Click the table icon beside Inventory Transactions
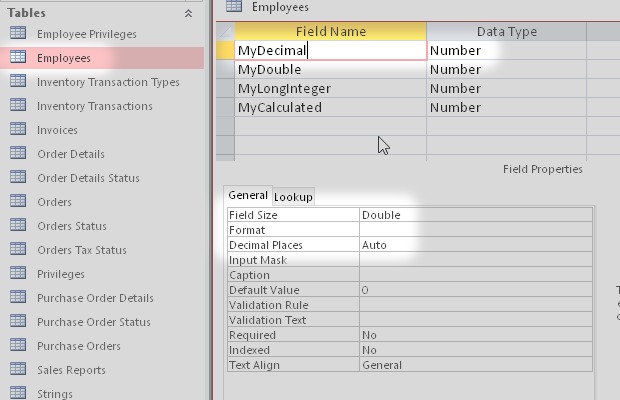This screenshot has height=400, width=620. click(18, 106)
